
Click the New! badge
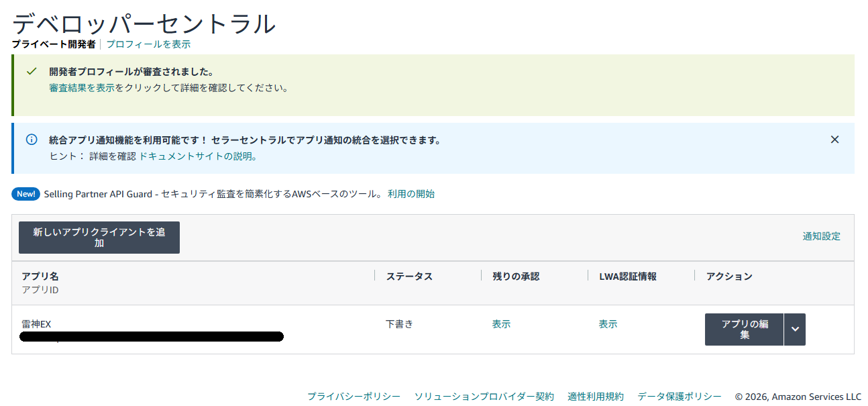click(x=26, y=194)
